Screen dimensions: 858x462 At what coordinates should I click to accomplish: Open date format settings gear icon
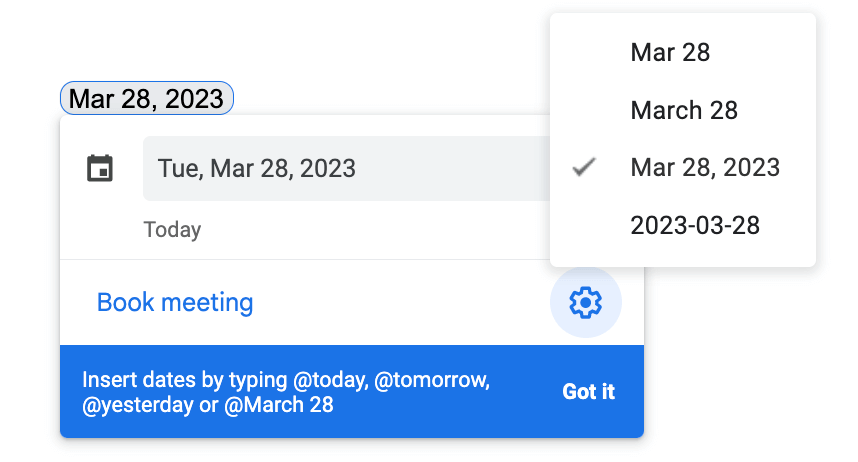[x=585, y=302]
